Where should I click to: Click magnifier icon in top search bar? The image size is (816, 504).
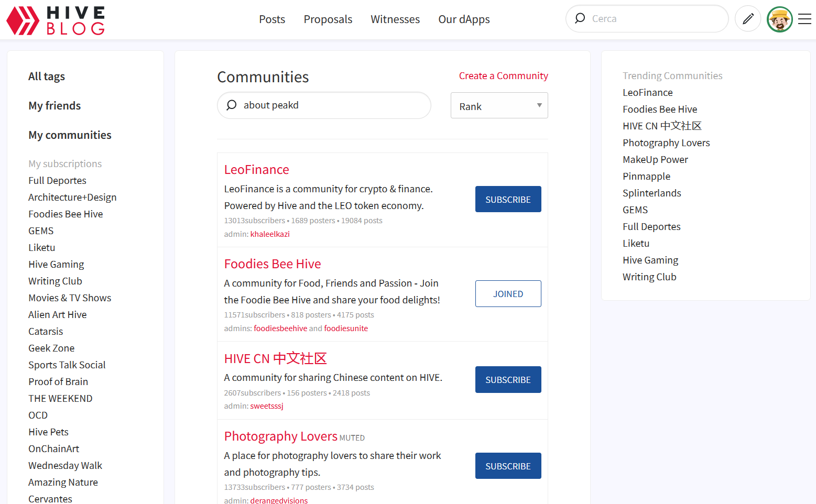point(580,18)
